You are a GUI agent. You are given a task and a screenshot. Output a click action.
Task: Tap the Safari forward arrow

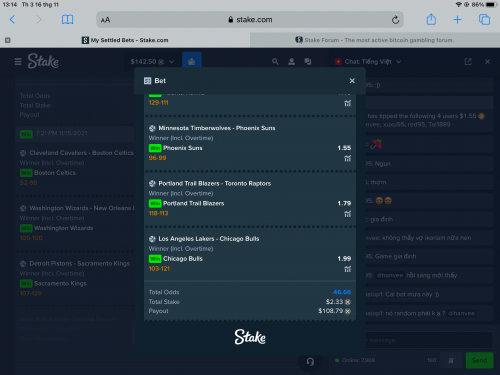pyautogui.click(x=39, y=20)
